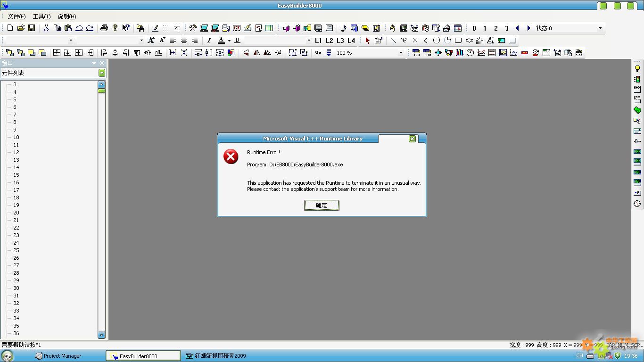
Task: Go to the previous state arrow
Action: (518, 28)
